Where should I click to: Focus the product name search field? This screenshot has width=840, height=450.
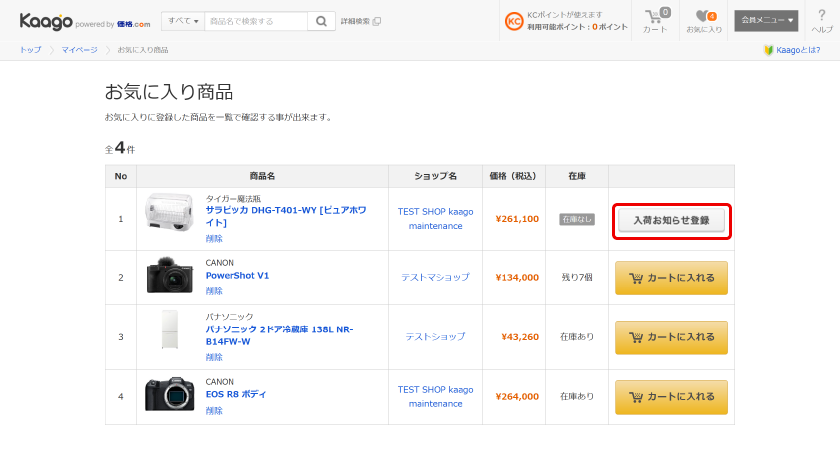(256, 21)
